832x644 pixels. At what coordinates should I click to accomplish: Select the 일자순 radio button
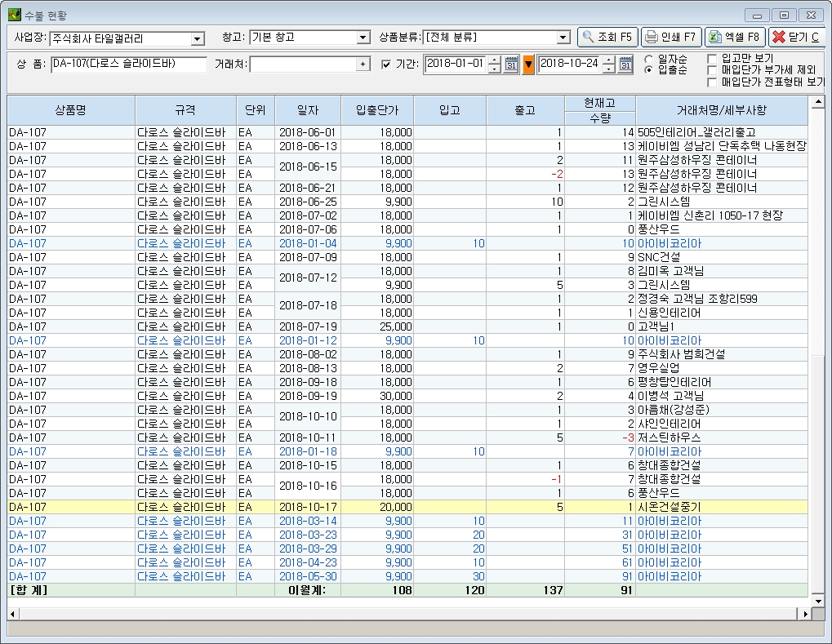(x=649, y=59)
